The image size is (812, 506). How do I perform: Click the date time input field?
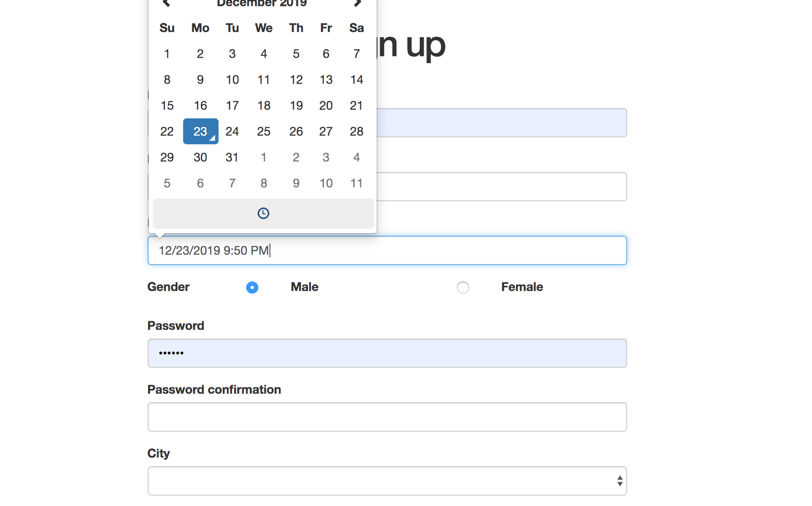click(x=387, y=250)
